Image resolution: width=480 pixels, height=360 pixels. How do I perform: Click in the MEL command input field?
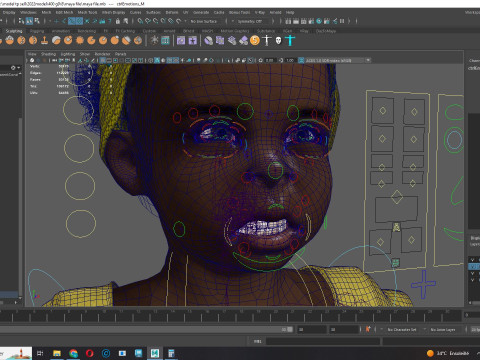tap(323, 341)
